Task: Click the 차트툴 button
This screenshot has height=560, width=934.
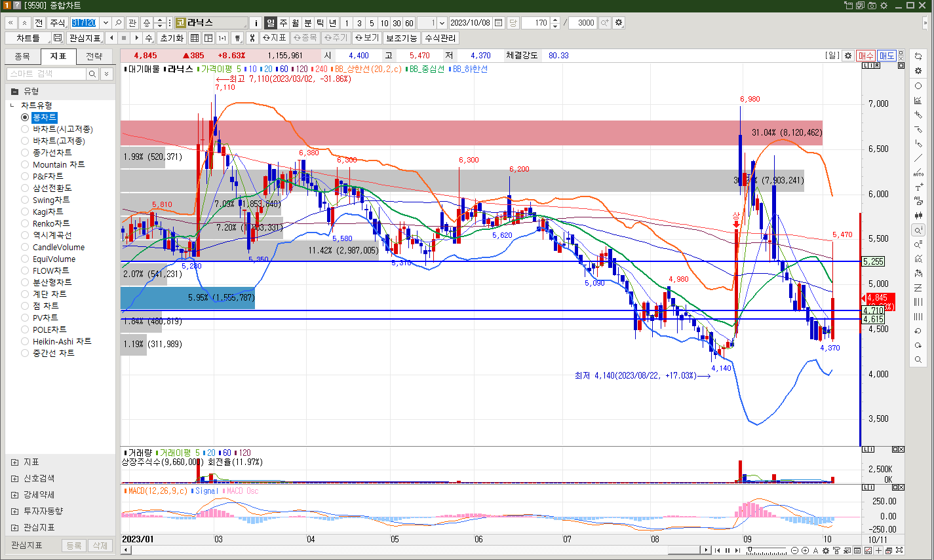Action: click(28, 38)
